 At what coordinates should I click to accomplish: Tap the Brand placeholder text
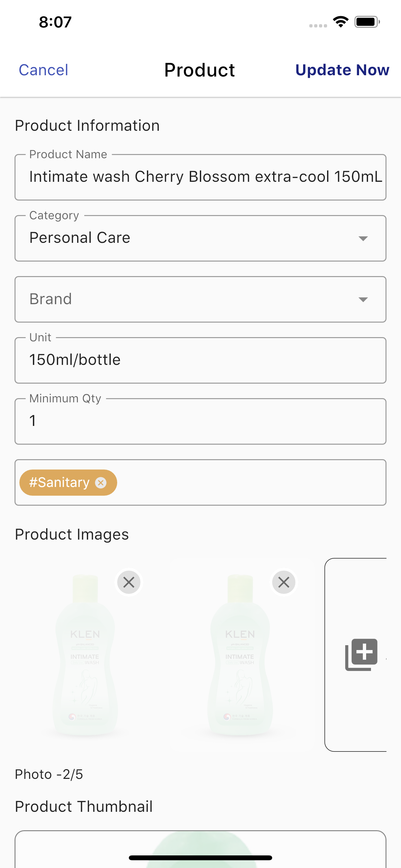click(51, 299)
